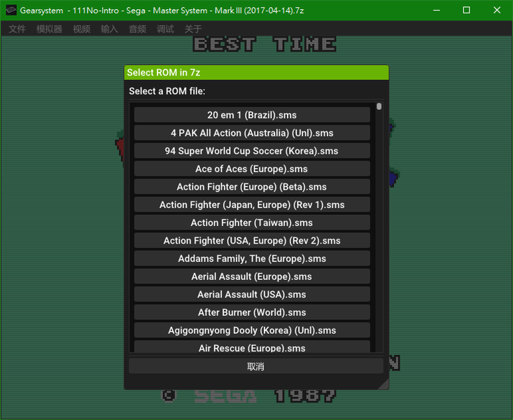Viewport: 513px width, 420px height.
Task: Select 4 PAK All Action (Australia) ROM
Action: coord(252,133)
